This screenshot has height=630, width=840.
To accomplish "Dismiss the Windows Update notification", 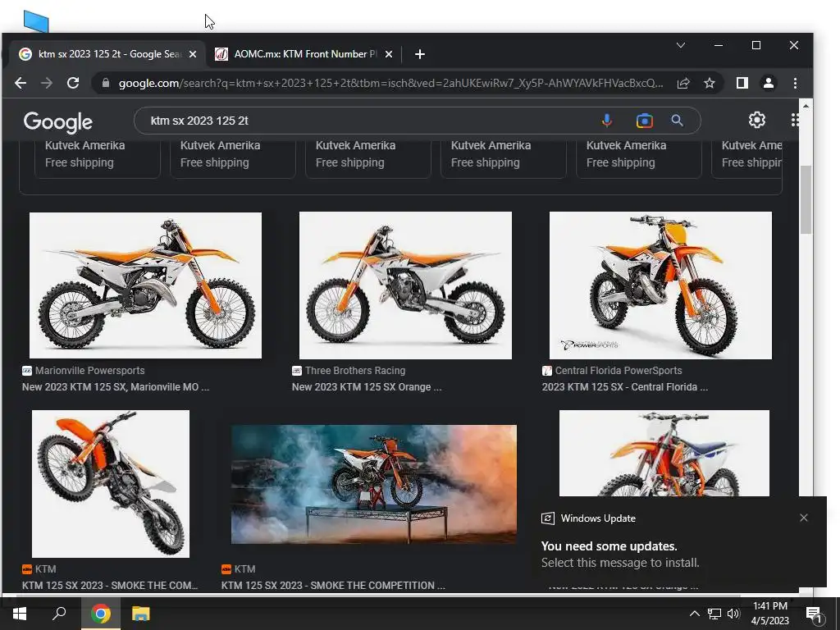I will (x=804, y=518).
